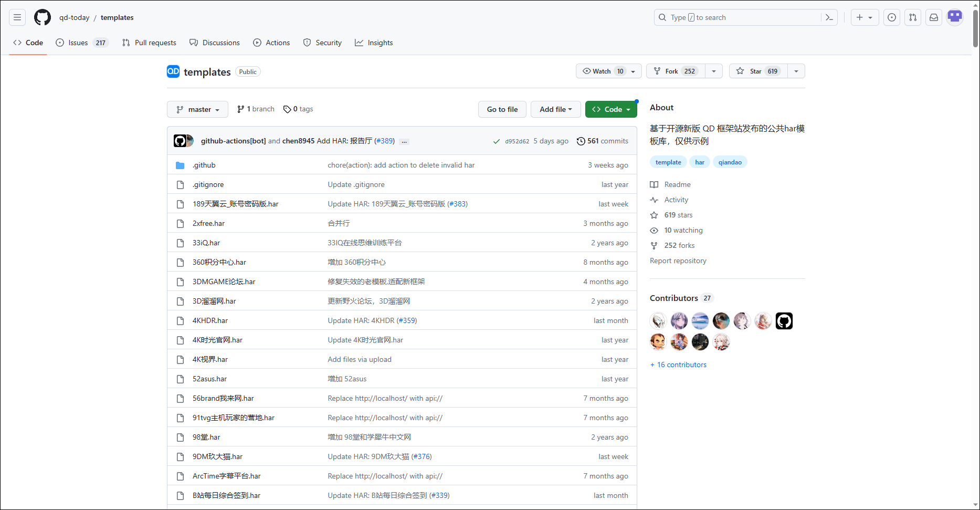Expand the green Code dropdown

tap(611, 109)
